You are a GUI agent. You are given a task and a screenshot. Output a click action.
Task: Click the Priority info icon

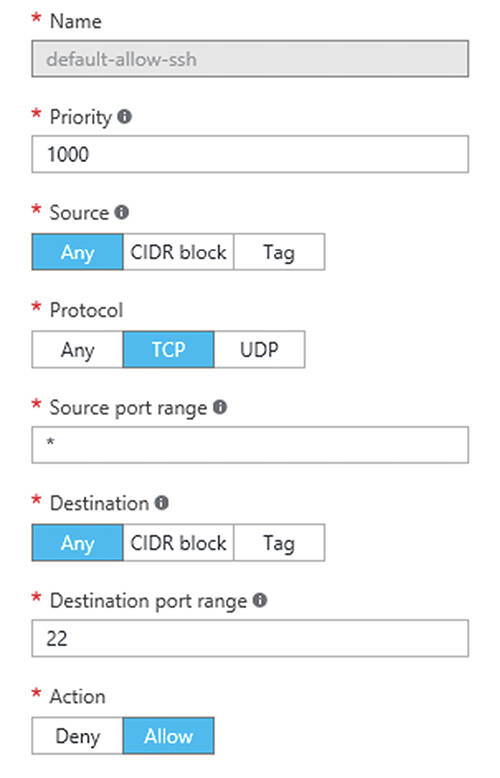tap(124, 117)
